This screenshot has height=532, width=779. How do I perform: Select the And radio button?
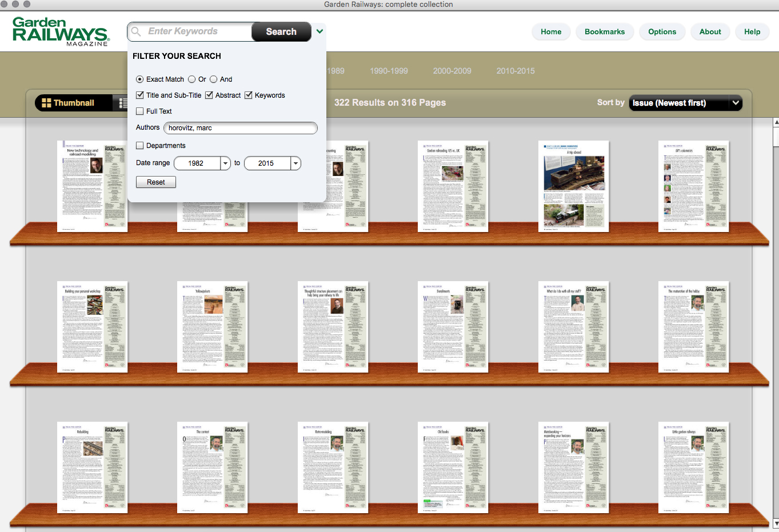pos(214,79)
